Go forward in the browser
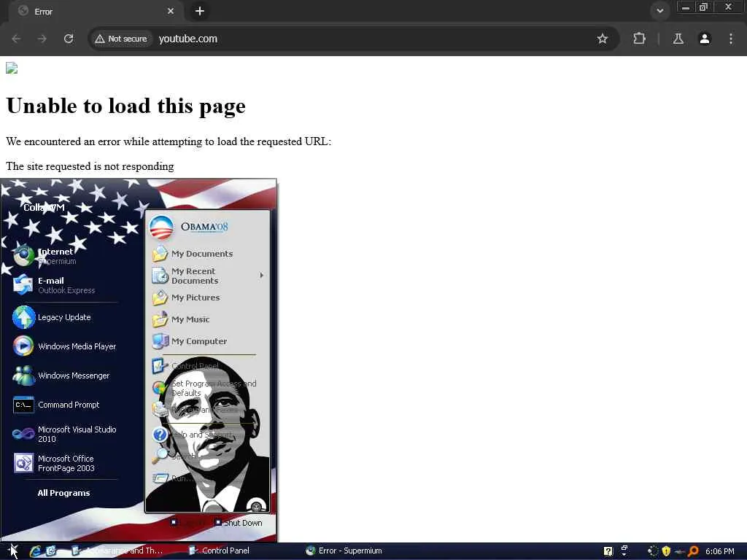 [42, 39]
